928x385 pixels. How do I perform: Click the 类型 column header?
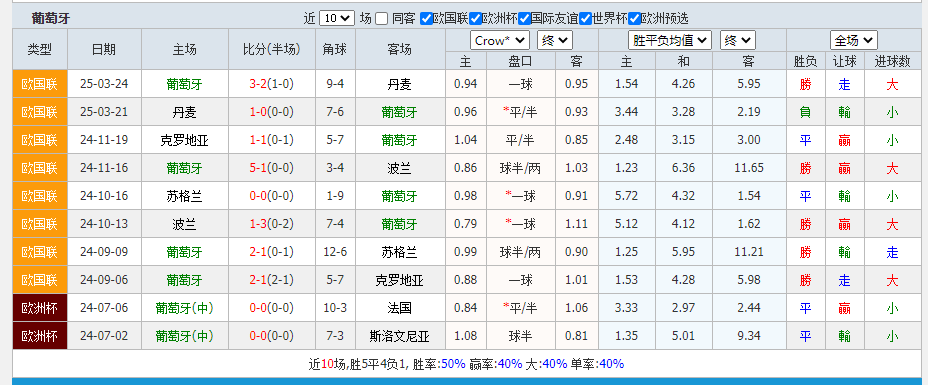click(x=40, y=49)
